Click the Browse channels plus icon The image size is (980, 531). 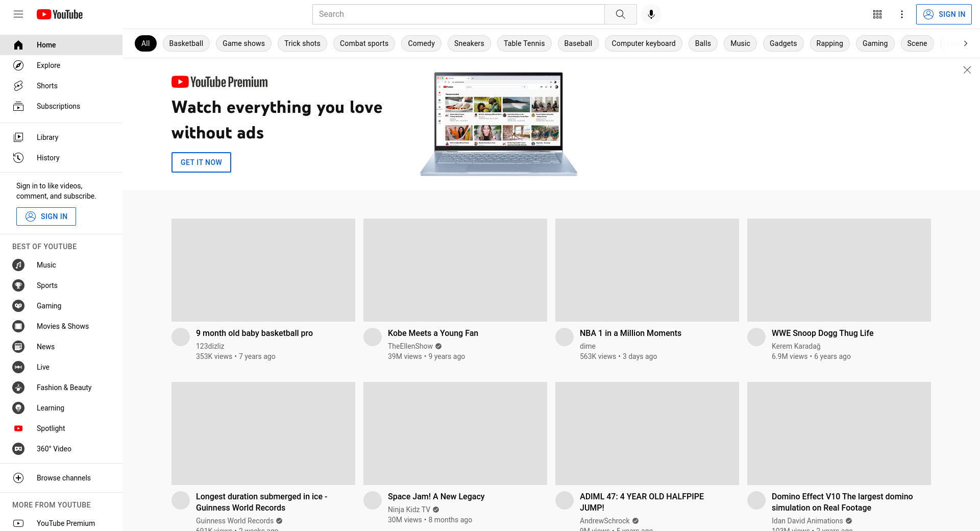pos(18,478)
